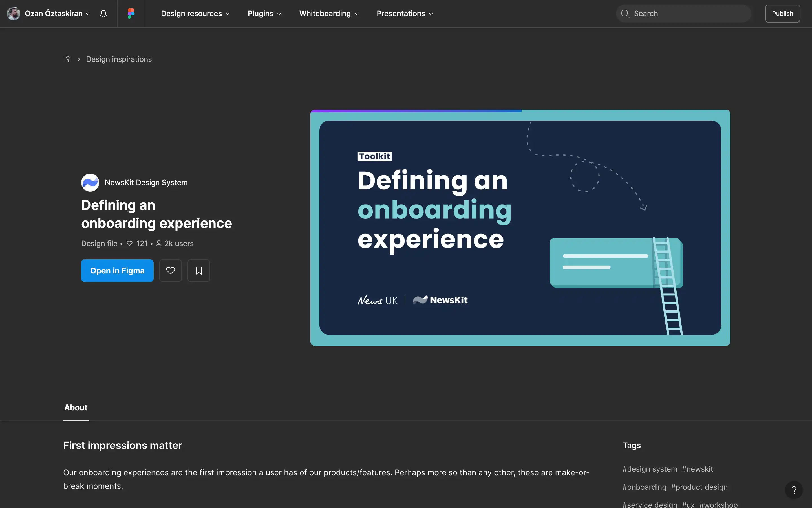Expand the Presentations menu
The width and height of the screenshot is (812, 508).
tap(405, 14)
